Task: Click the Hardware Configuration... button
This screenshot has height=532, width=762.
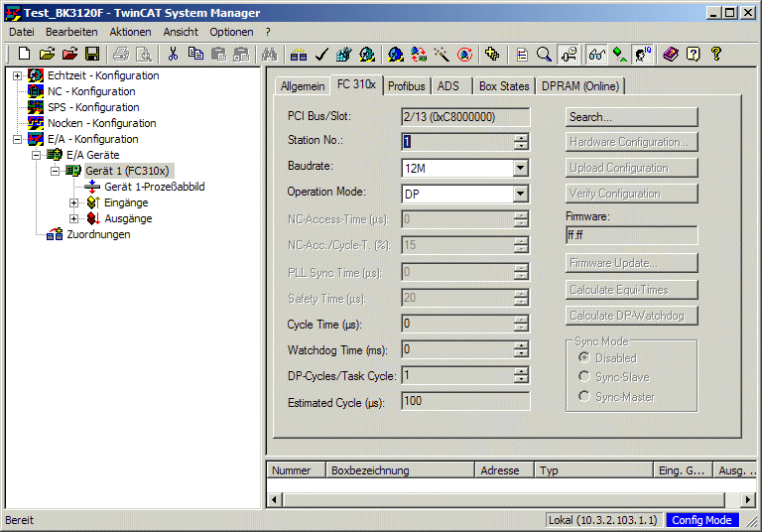Action: [632, 142]
